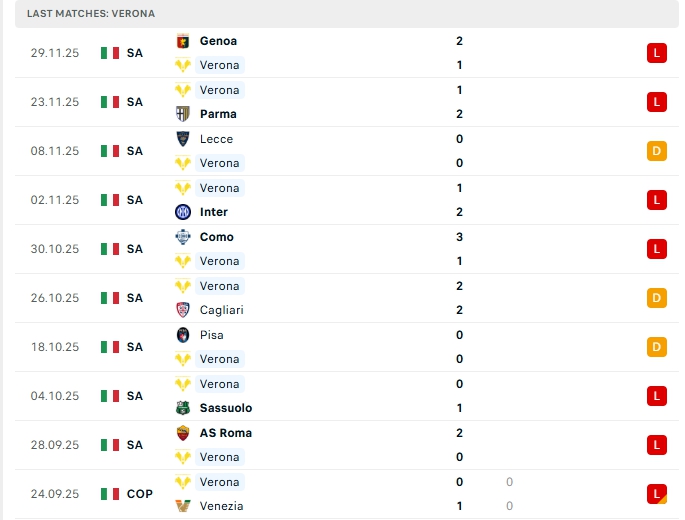Select the COP competition label
The height and width of the screenshot is (520, 685).
(139, 494)
